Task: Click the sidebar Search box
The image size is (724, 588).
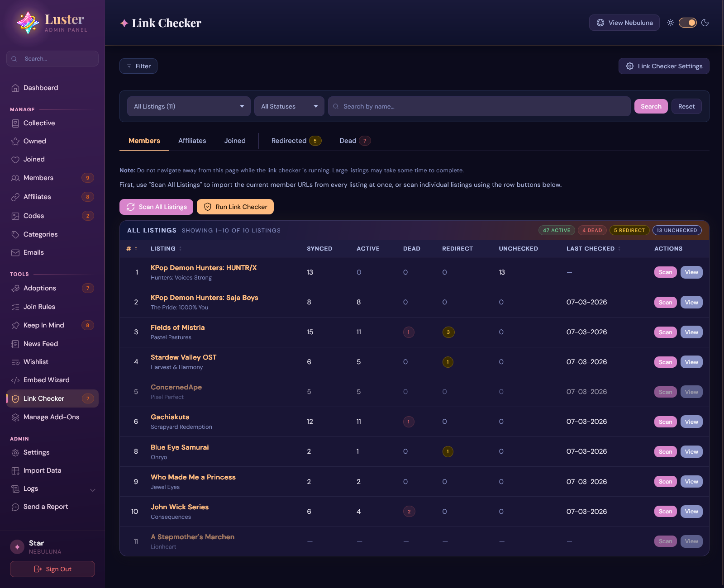Action: [x=52, y=59]
